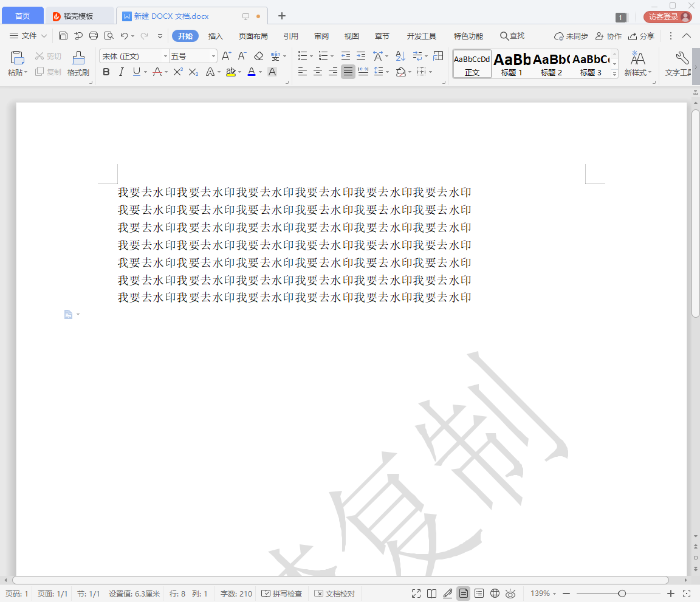Select the 标题 1 heading style

point(512,64)
